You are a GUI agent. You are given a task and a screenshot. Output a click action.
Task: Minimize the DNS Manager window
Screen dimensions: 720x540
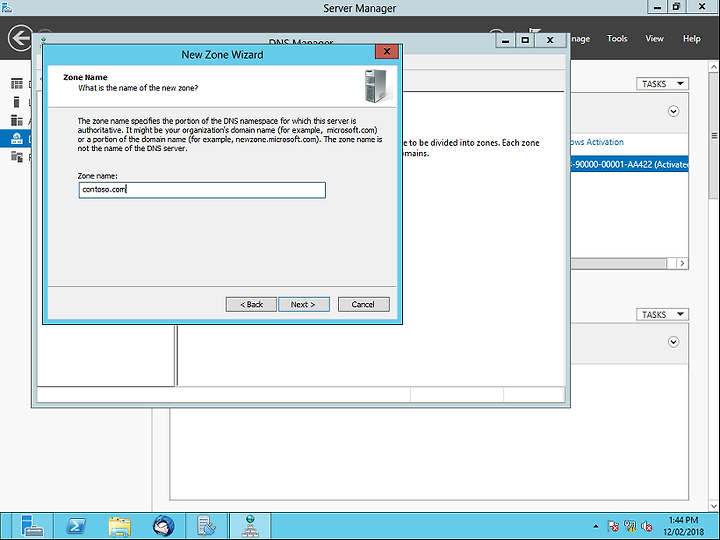[x=506, y=40]
